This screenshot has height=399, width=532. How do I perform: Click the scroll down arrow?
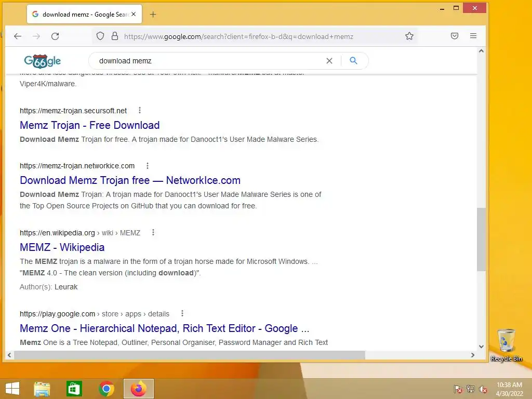coord(481,347)
